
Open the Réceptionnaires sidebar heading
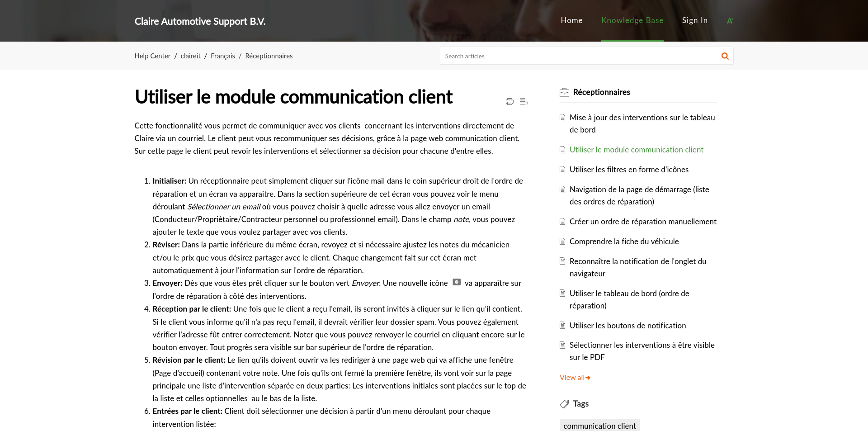pyautogui.click(x=601, y=92)
